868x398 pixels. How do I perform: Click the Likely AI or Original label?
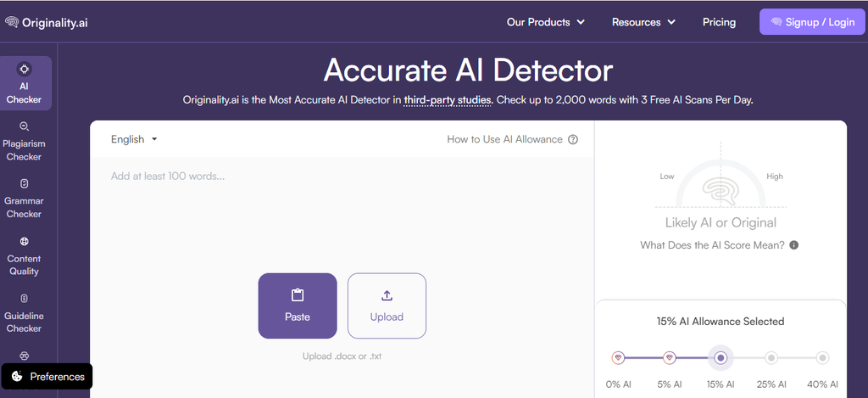721,223
